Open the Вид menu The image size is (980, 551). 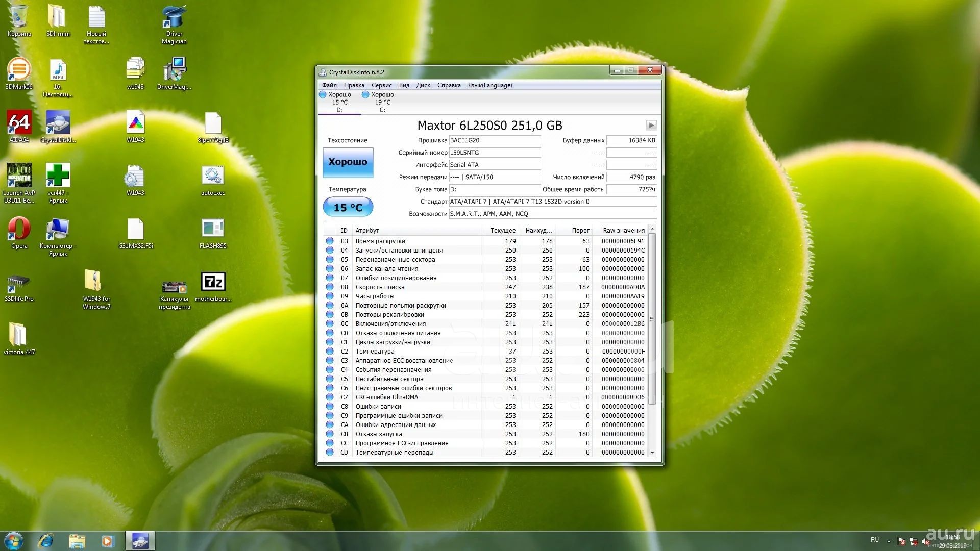click(404, 85)
